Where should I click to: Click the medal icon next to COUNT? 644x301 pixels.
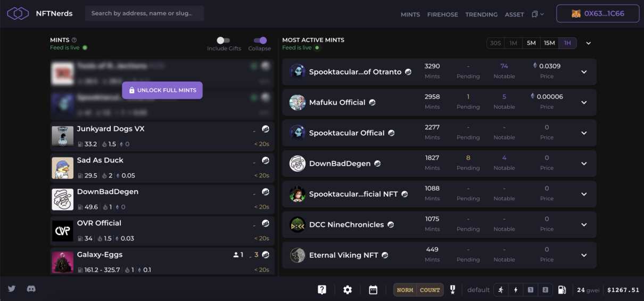click(x=452, y=290)
